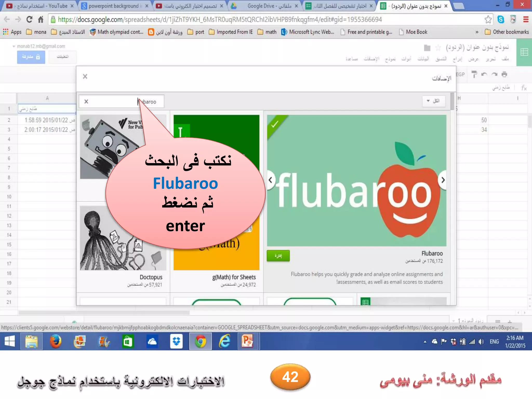Open Dropbox from the taskbar
The width and height of the screenshot is (532, 399).
pos(176,341)
